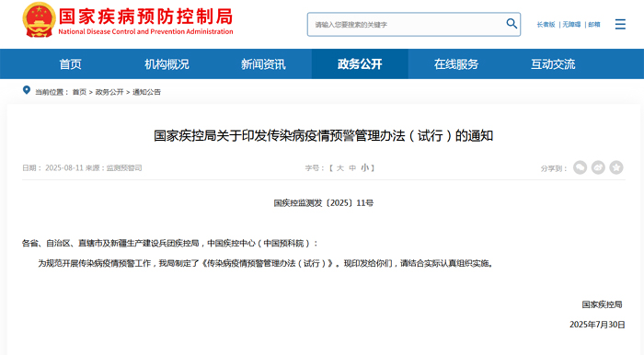The image size is (644, 355).
Task: Go to 互动交流 section
Action: [x=553, y=64]
